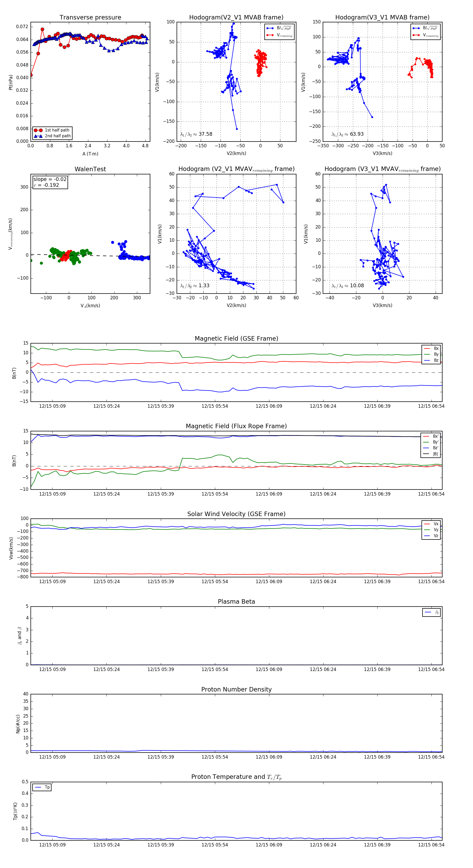The height and width of the screenshot is (868, 473).
Task: Click the 'By' legend entry in GSE plot
Action: click(x=431, y=354)
